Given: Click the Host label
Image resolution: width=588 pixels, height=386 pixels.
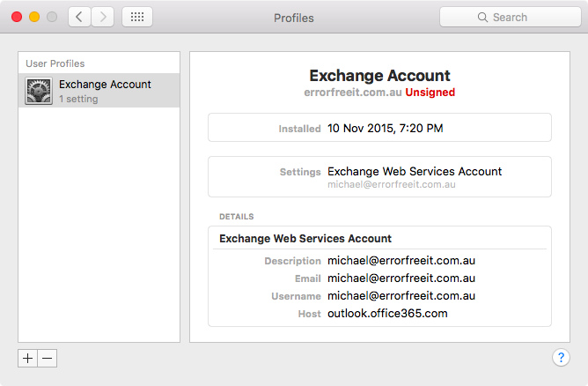Looking at the screenshot, I should pos(309,314).
